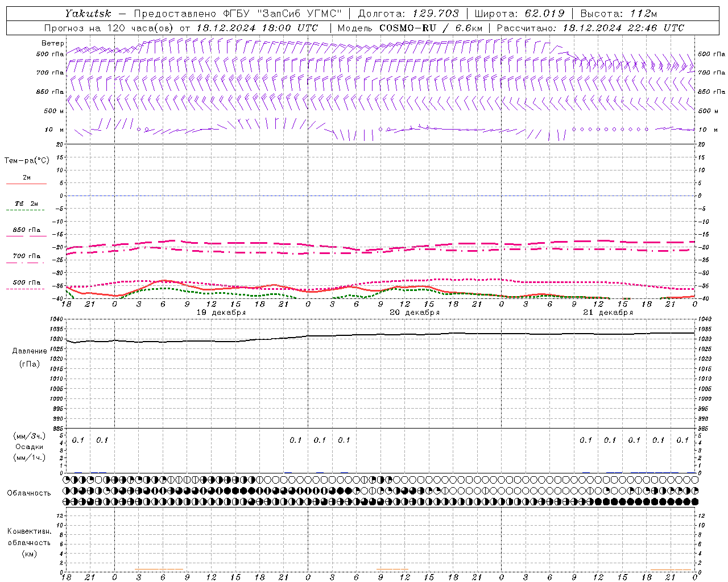Image resolution: width=728 pixels, height=582 pixels.
Task: Select the Тем-ра(°C) temperature panel label
Action: (x=27, y=160)
